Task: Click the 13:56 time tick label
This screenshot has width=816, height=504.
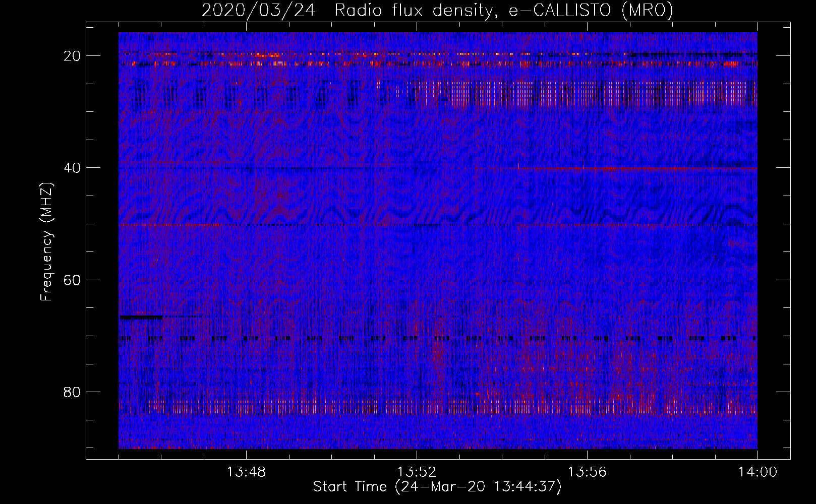Action: (587, 472)
